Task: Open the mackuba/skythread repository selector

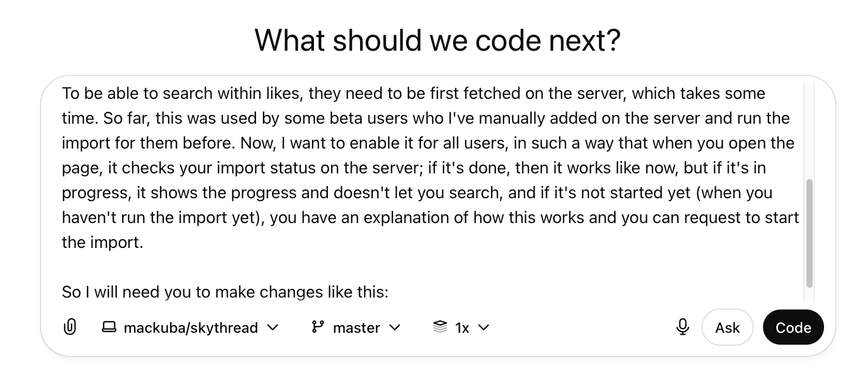Action: (x=190, y=328)
